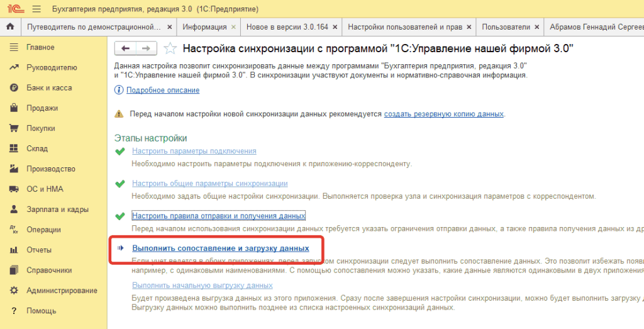Click the Продажи shopping bag icon
The height and width of the screenshot is (329, 644).
tap(14, 108)
